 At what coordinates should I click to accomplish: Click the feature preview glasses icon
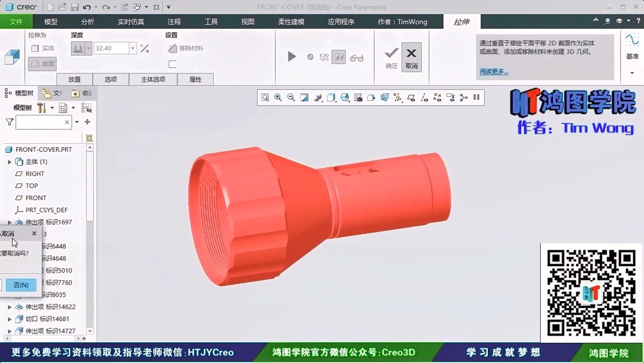(x=358, y=57)
